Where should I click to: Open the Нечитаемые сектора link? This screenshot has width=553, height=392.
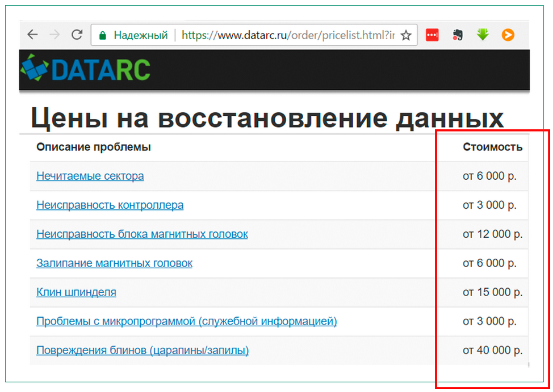pos(90,176)
